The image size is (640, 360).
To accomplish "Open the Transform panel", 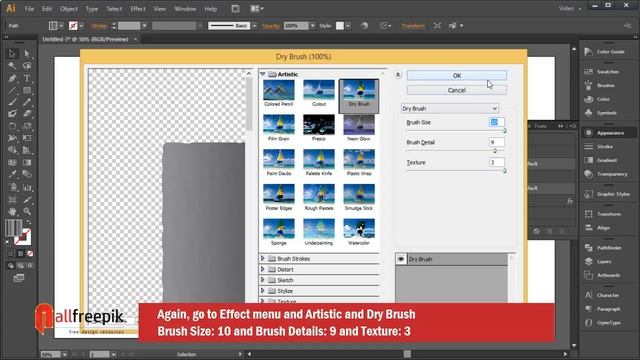I will point(603,214).
